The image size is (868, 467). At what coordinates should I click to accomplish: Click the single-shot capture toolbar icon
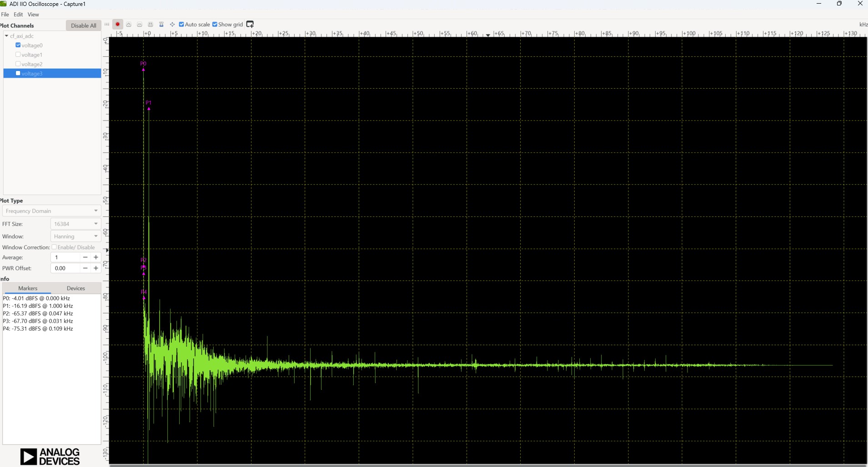[x=129, y=25]
